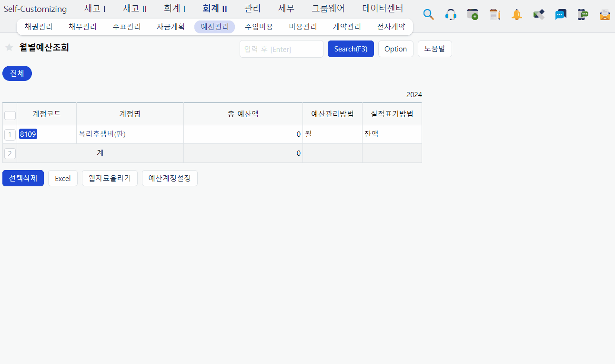This screenshot has width=615, height=364.
Task: Click the 잔액 cell in row 1
Action: [x=392, y=134]
